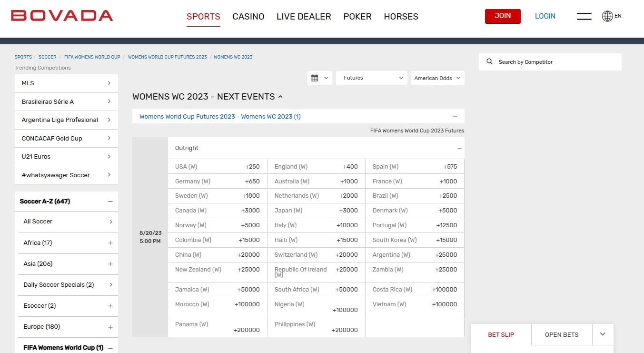This screenshot has height=353, width=644.
Task: Open the Soccer breadcrumb link
Action: pyautogui.click(x=48, y=57)
